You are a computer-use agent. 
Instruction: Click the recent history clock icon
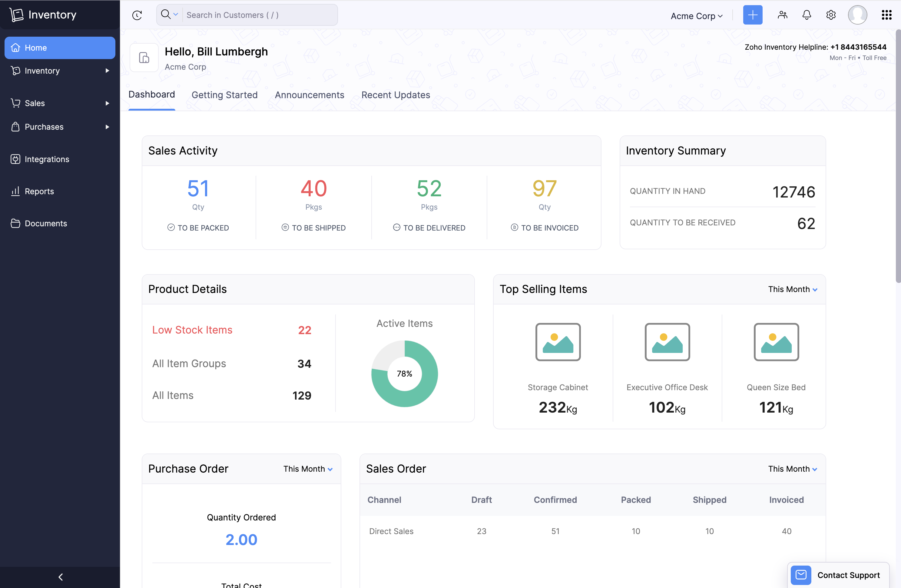pos(137,15)
